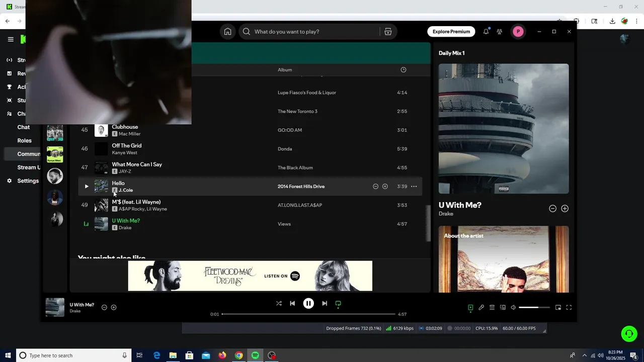Open artist Mac Miller link

pos(129,134)
